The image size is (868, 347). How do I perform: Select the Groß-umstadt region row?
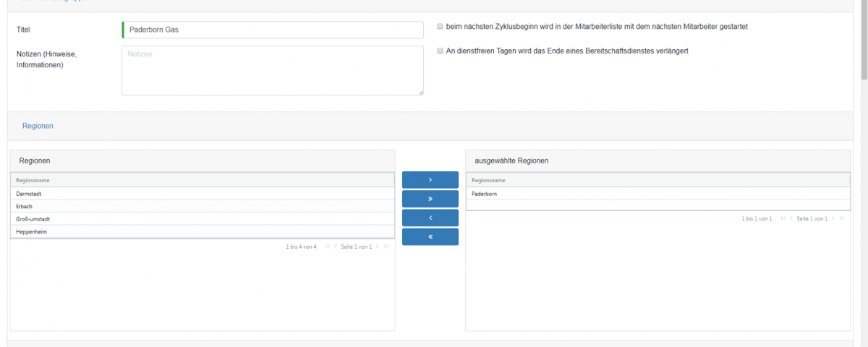[203, 218]
